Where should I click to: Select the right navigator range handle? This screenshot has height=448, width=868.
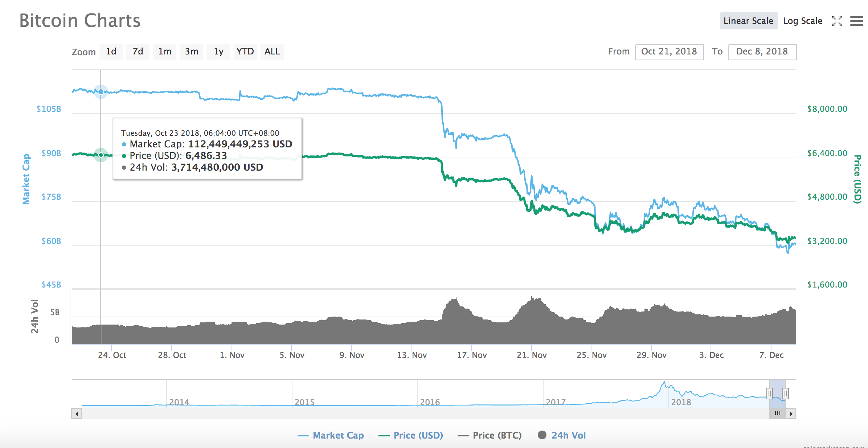click(786, 394)
